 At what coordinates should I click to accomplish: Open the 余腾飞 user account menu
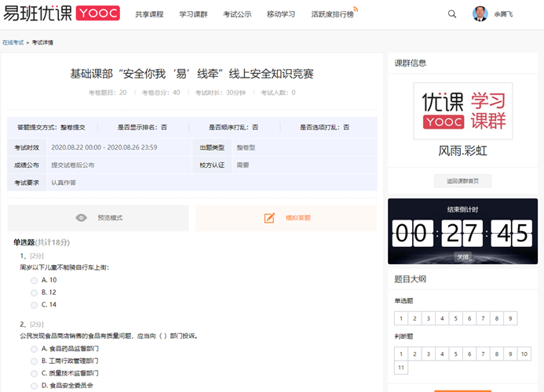[x=502, y=14]
